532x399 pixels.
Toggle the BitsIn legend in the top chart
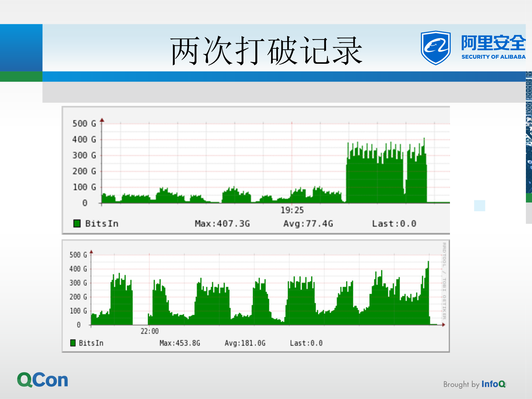(x=102, y=223)
